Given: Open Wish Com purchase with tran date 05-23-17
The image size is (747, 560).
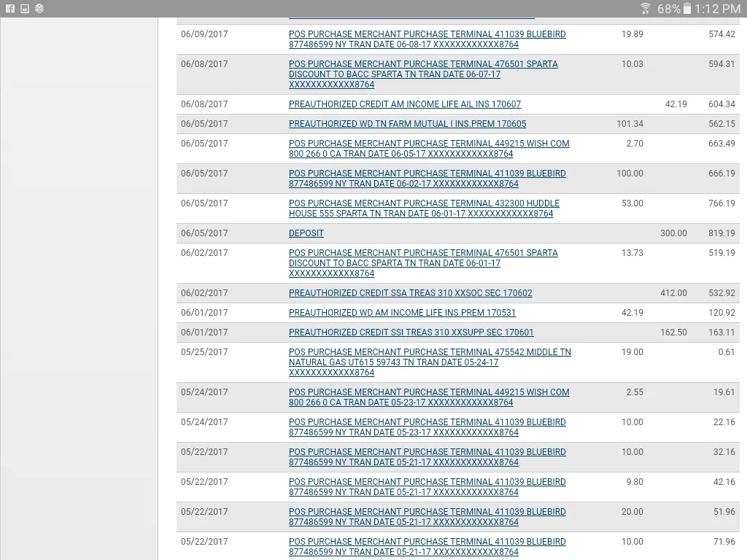Looking at the screenshot, I should tap(429, 397).
